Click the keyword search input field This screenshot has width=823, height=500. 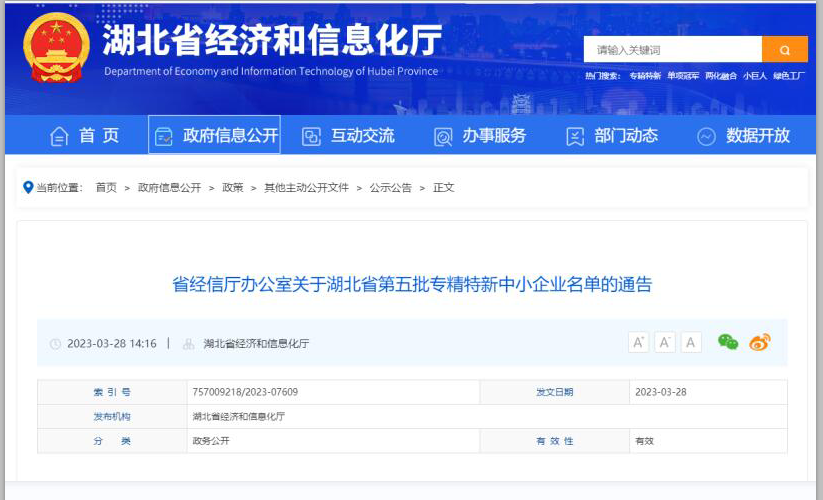(672, 49)
